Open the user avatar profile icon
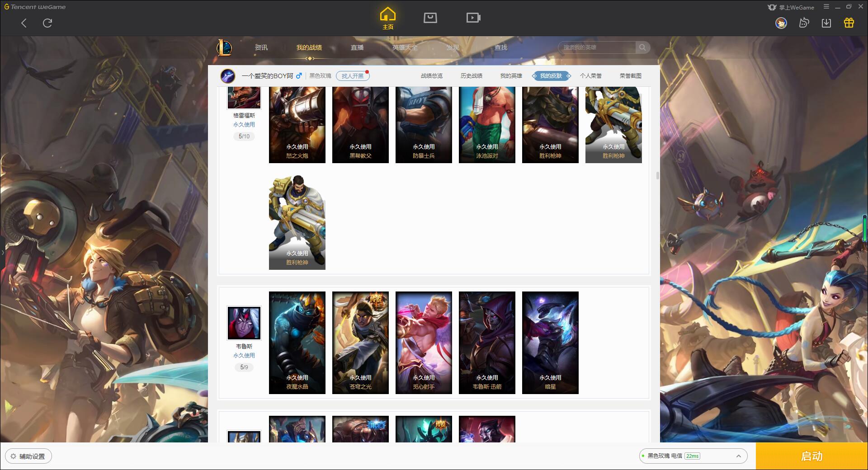Screen dimensions: 868x470 point(781,23)
